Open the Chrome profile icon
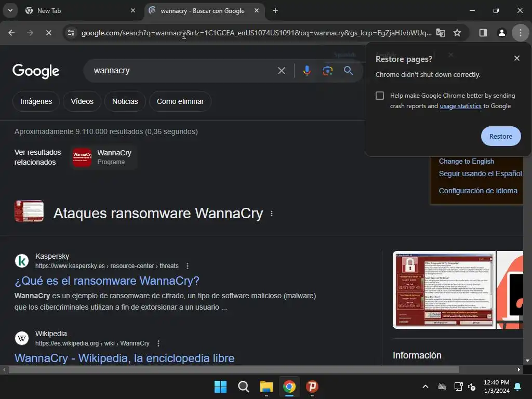 coord(501,33)
